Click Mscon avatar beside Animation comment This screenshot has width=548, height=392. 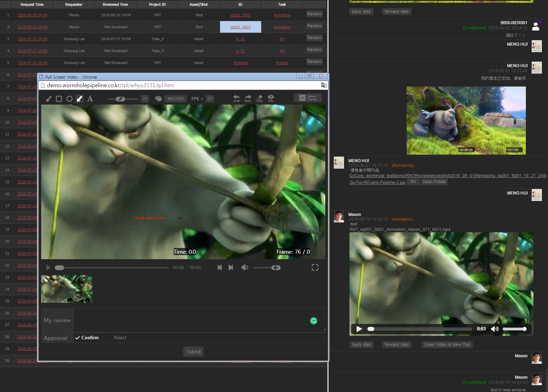click(339, 217)
